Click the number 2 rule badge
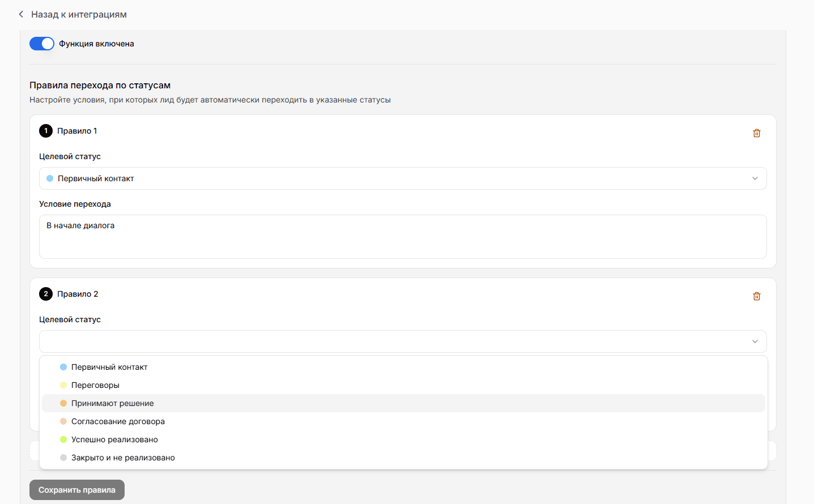 point(46,294)
